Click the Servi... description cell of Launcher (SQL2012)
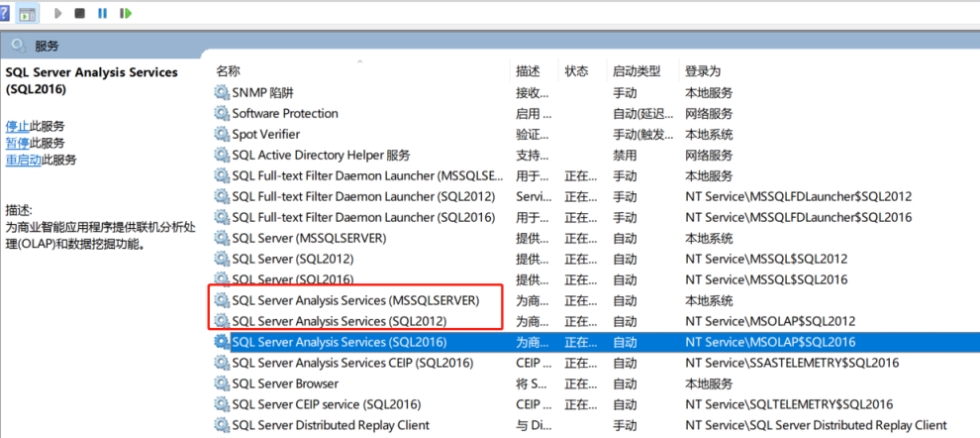This screenshot has width=980, height=438. tap(532, 196)
